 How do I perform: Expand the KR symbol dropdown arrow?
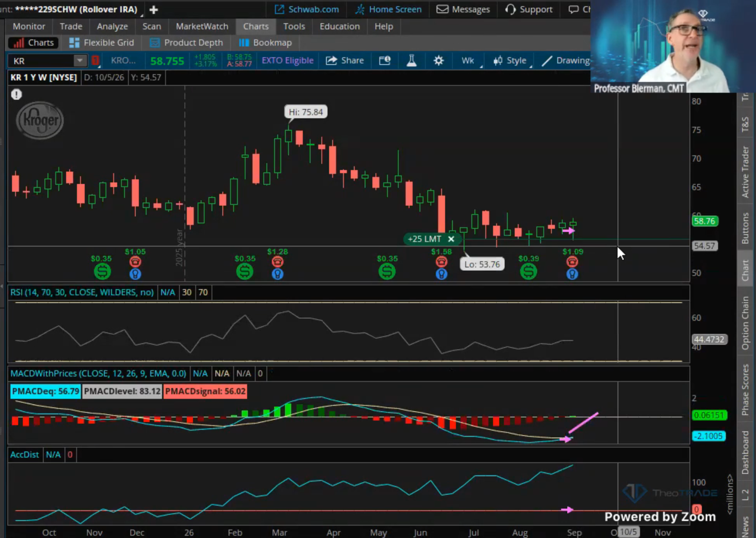[80, 61]
